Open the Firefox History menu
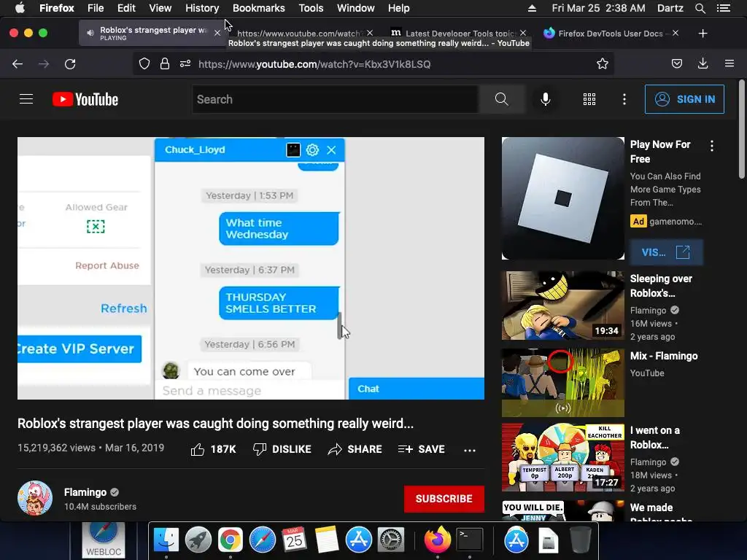This screenshot has width=747, height=560. pos(202,8)
